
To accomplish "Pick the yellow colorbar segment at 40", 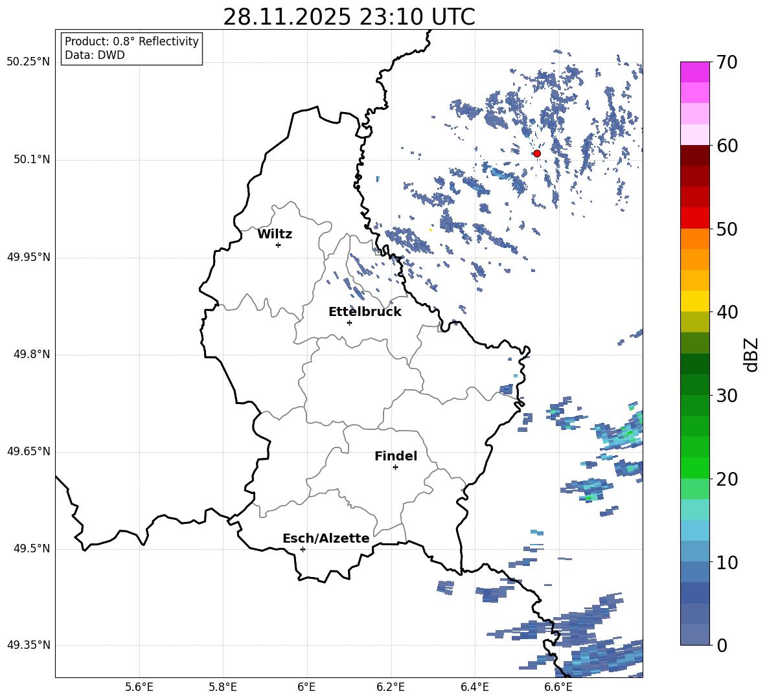I will 695,301.
